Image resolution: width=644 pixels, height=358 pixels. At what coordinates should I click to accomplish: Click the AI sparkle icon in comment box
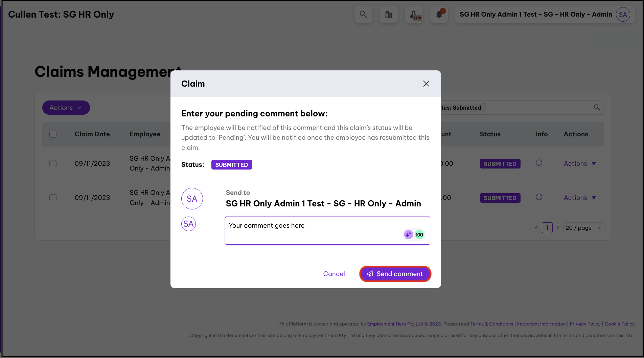coord(408,234)
